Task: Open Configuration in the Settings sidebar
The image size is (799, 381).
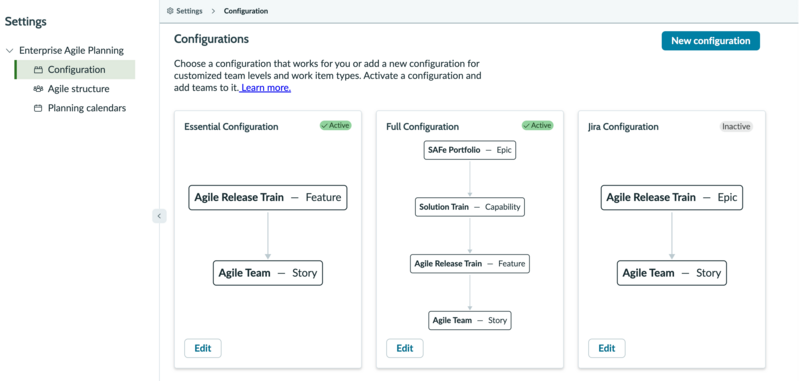Action: (75, 70)
